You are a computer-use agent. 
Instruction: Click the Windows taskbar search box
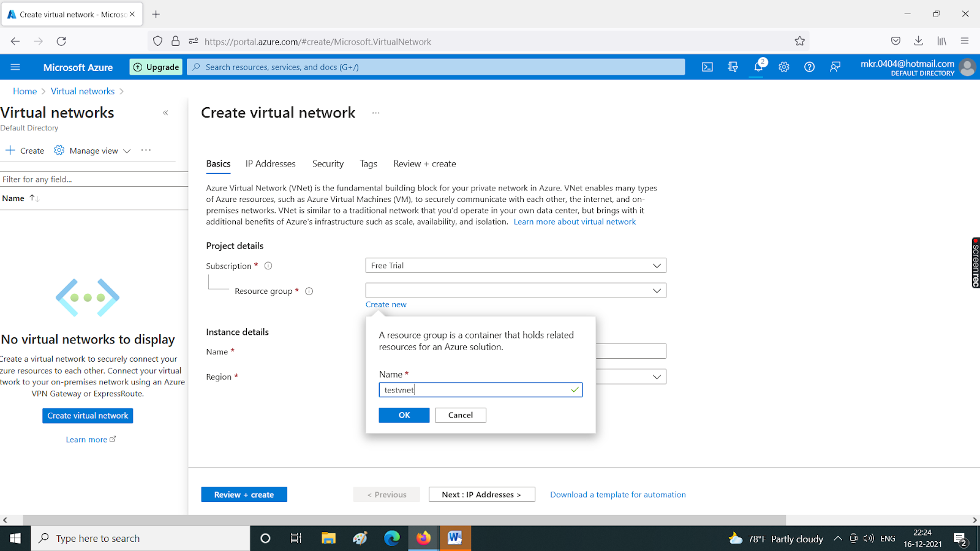tap(140, 539)
